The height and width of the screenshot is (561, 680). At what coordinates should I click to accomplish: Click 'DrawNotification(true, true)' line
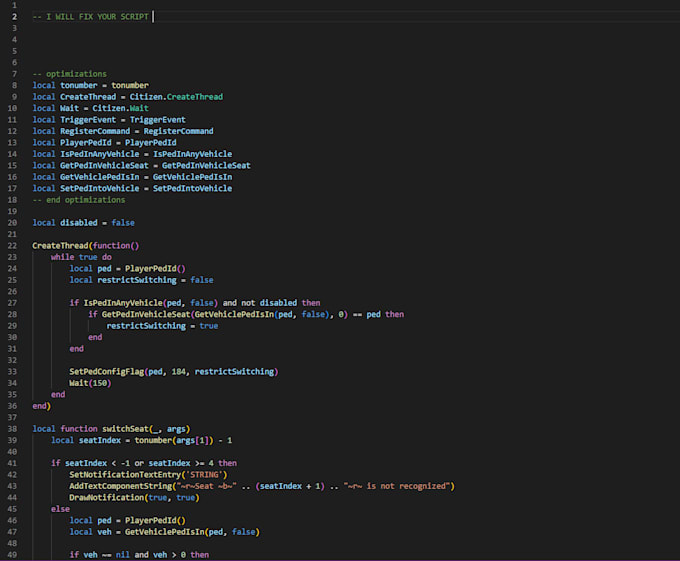click(131, 498)
